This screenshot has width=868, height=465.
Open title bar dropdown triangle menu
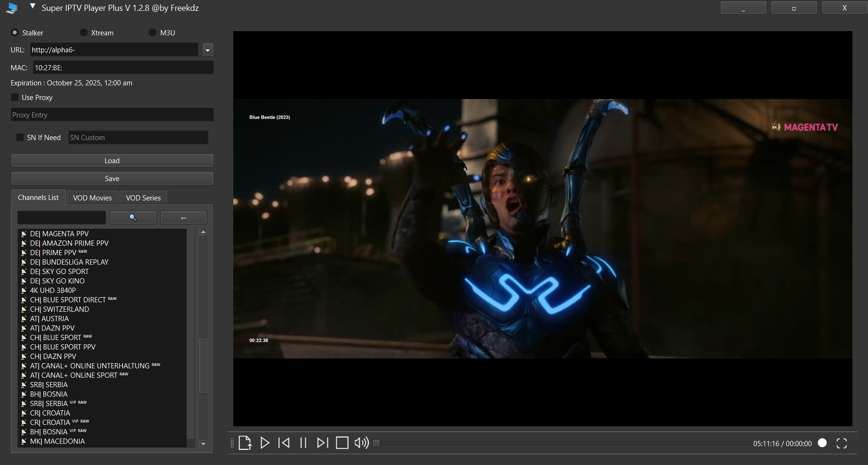(33, 7)
